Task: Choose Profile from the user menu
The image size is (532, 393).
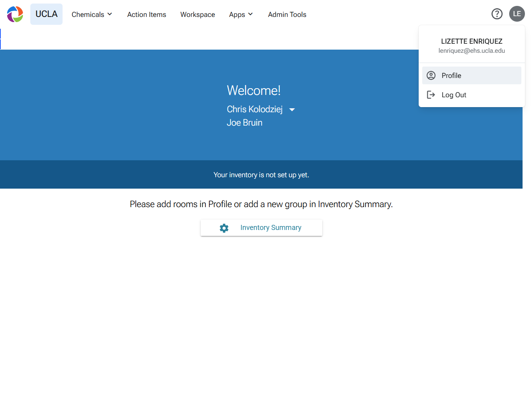Action: (472, 76)
